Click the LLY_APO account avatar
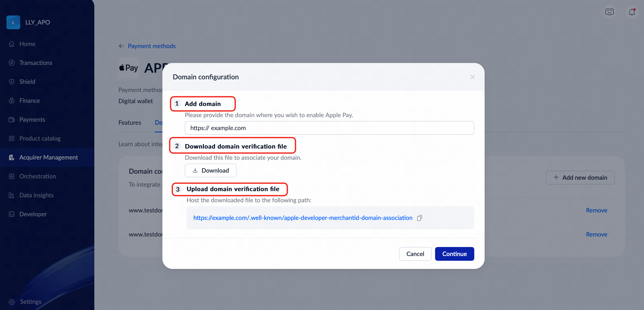 coord(13,22)
